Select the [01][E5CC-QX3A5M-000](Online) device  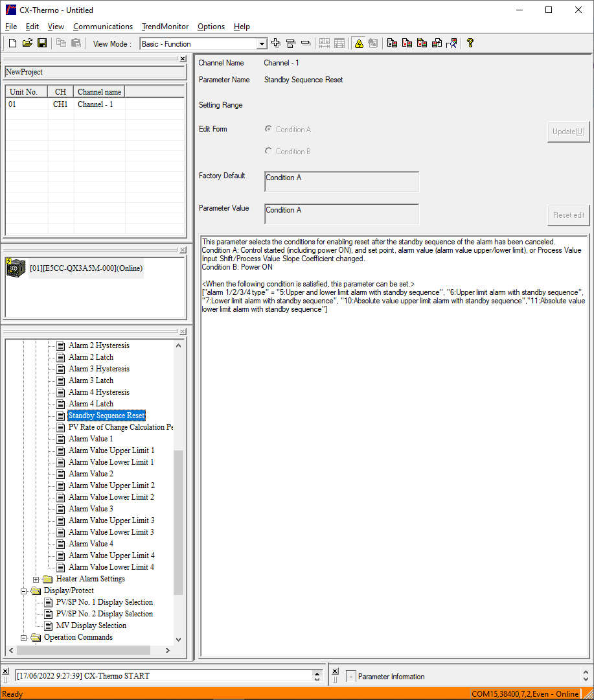[x=86, y=268]
